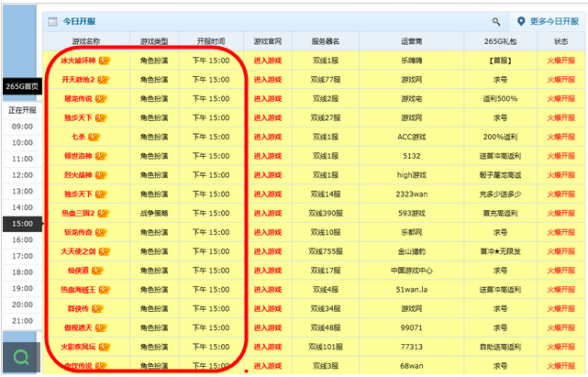Click the 200%返利 gift pack cell

click(500, 137)
